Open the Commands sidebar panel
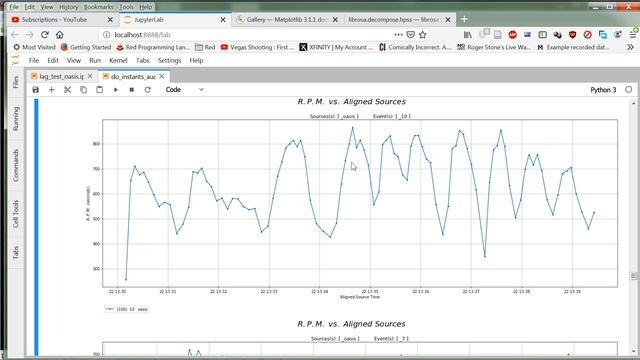This screenshot has height=360, width=640. pos(16,165)
